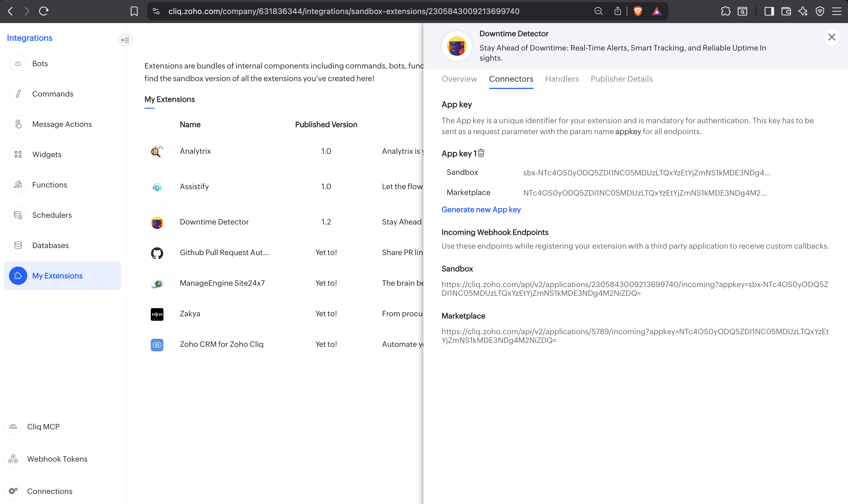848x504 pixels.
Task: Bookmark this page
Action: click(x=134, y=11)
